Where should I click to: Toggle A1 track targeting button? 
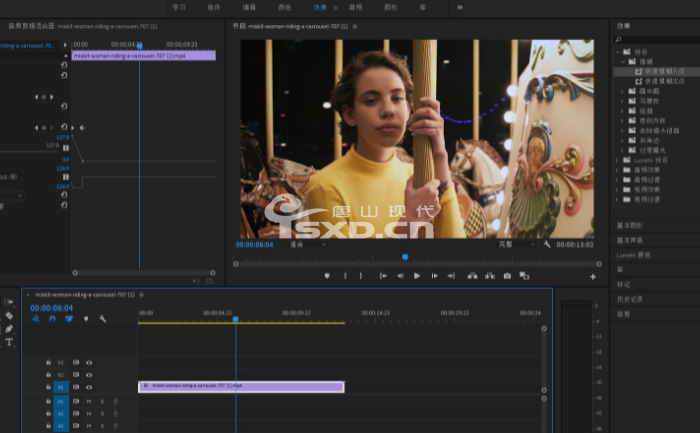tap(61, 402)
